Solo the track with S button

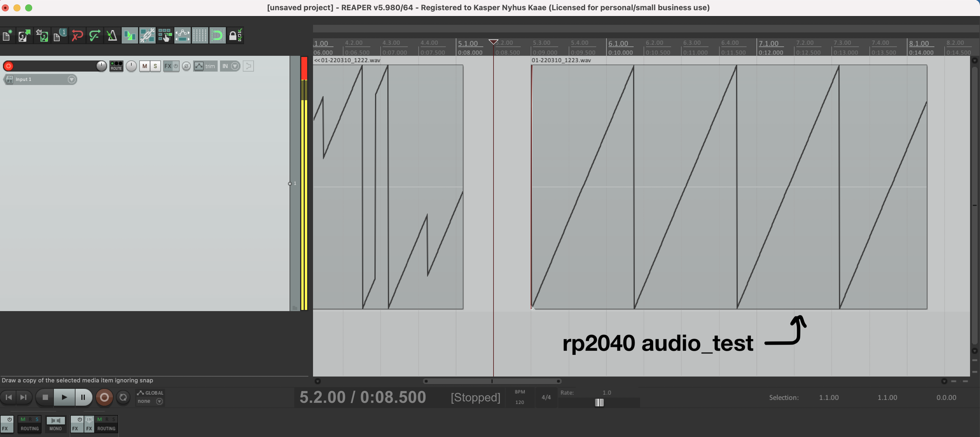coord(155,66)
